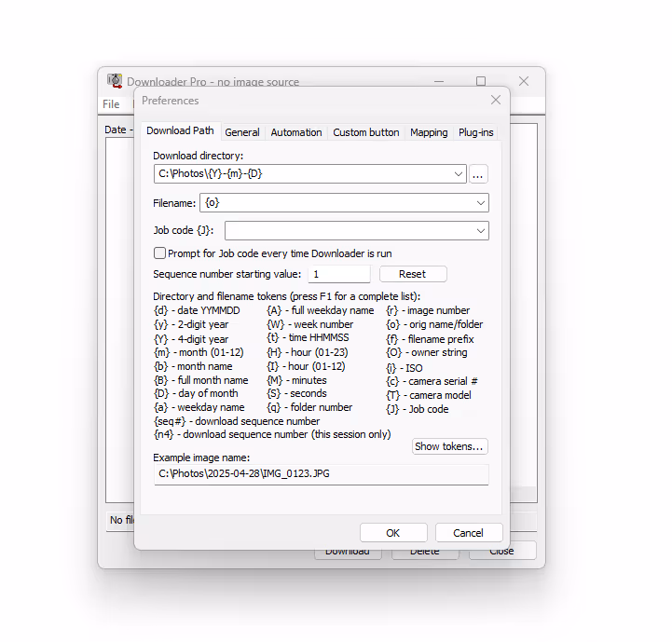
Task: Click the Reset button
Action: 413,274
